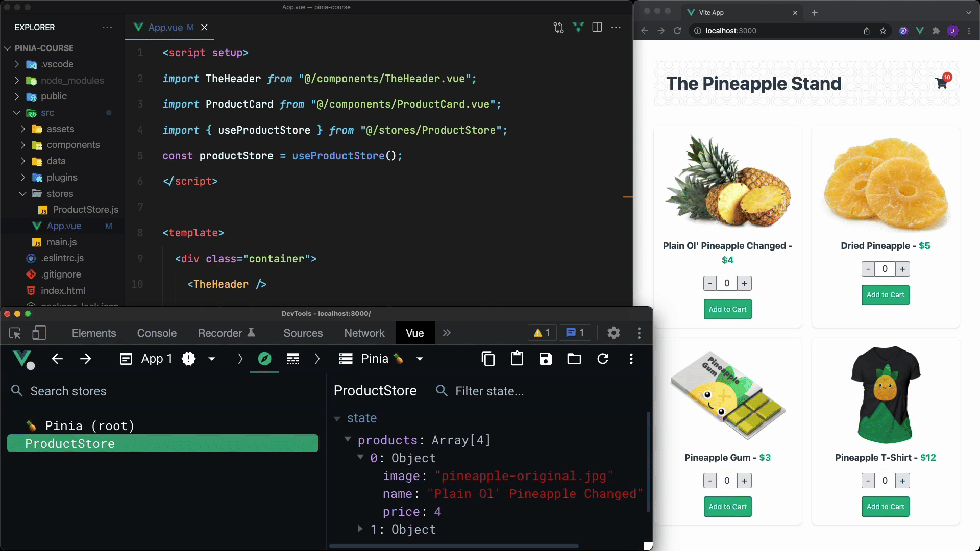The height and width of the screenshot is (551, 980).
Task: Click Vue devtools back arrow
Action: pyautogui.click(x=57, y=359)
